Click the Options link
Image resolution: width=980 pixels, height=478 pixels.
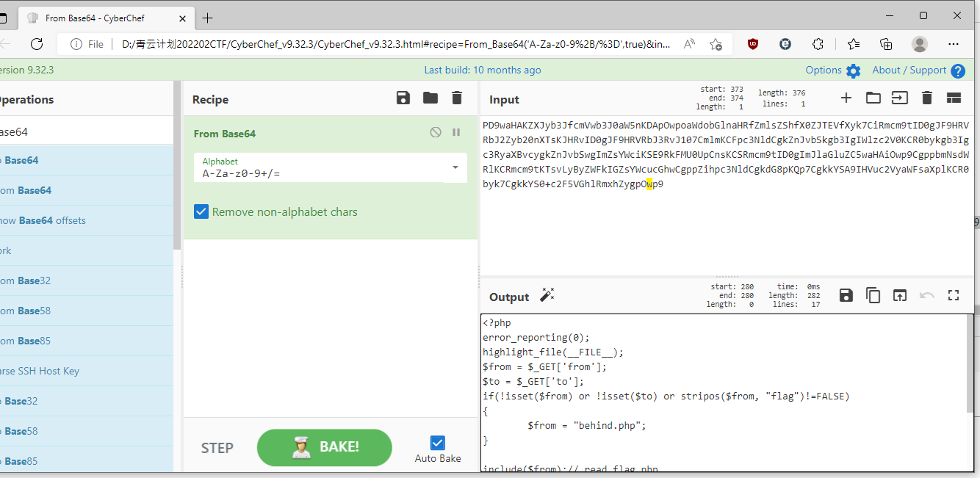[x=824, y=70]
